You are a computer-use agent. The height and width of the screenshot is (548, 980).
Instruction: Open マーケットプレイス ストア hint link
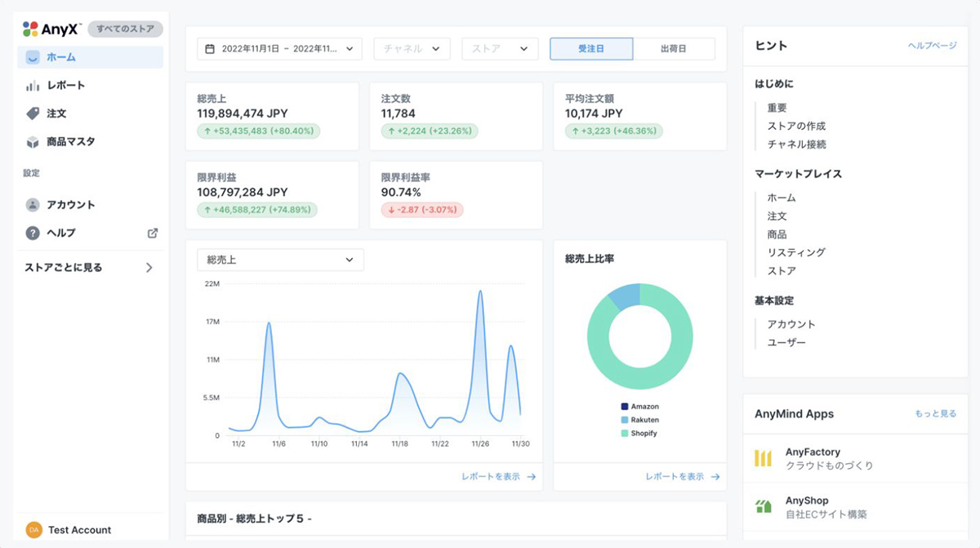pos(782,270)
